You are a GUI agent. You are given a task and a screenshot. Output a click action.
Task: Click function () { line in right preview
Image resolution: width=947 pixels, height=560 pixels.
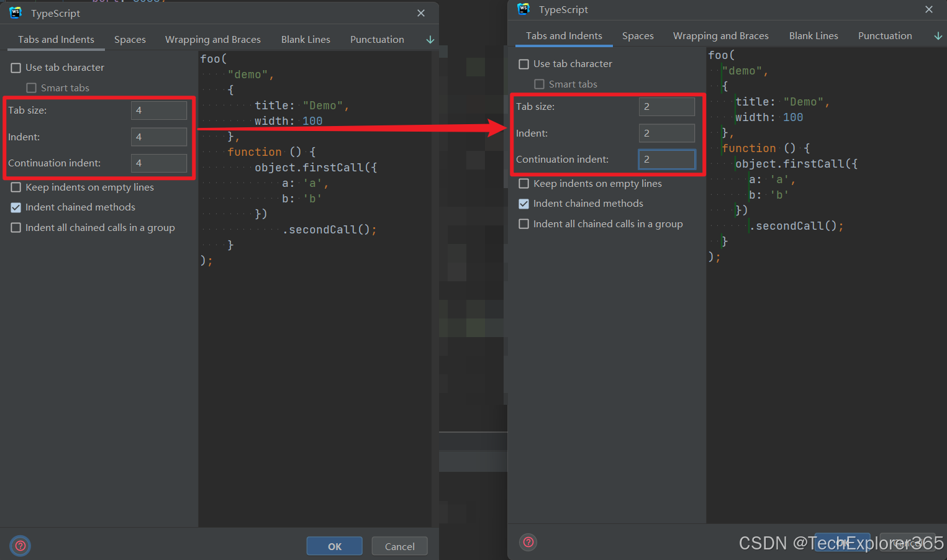pyautogui.click(x=766, y=148)
